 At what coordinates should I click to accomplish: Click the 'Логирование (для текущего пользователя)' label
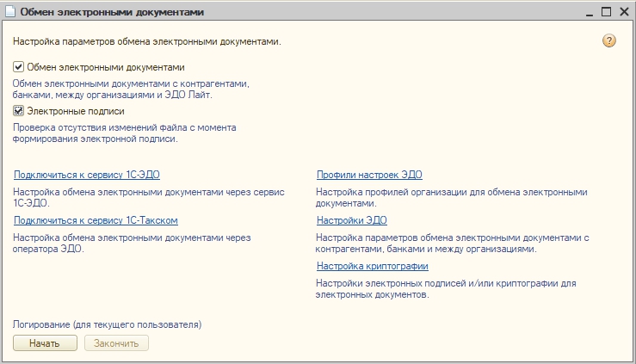pyautogui.click(x=107, y=324)
